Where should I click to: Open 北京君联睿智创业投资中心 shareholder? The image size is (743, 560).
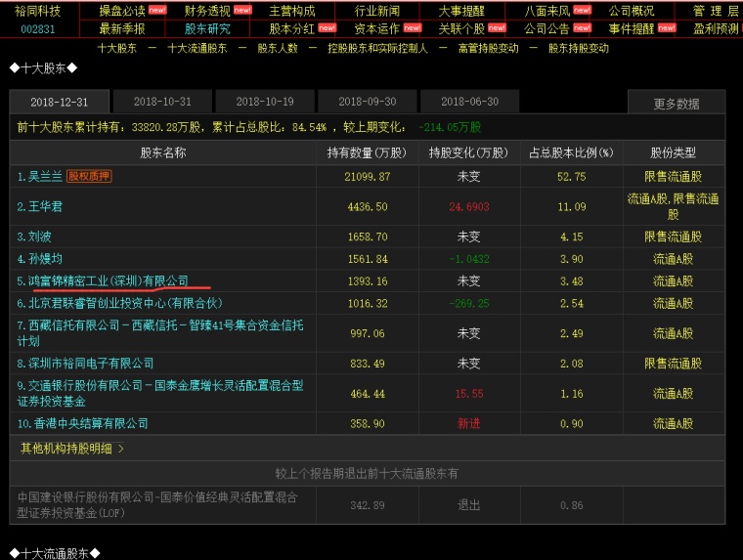[125, 303]
